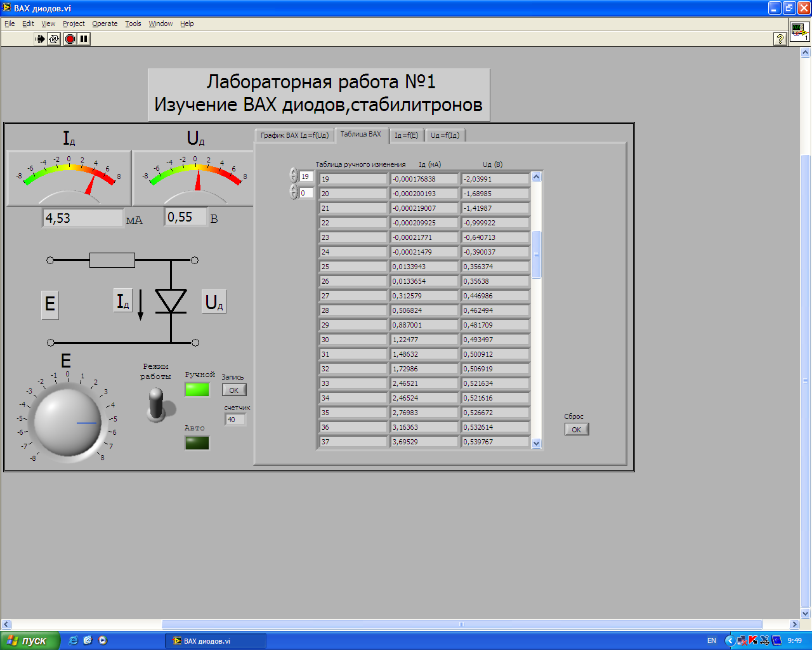Click the Windows Media Player quick launch icon
The image size is (812, 650).
click(x=103, y=640)
